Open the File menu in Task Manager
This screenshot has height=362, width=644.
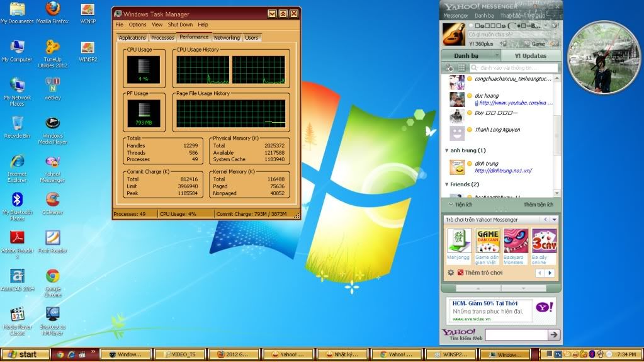tap(119, 25)
